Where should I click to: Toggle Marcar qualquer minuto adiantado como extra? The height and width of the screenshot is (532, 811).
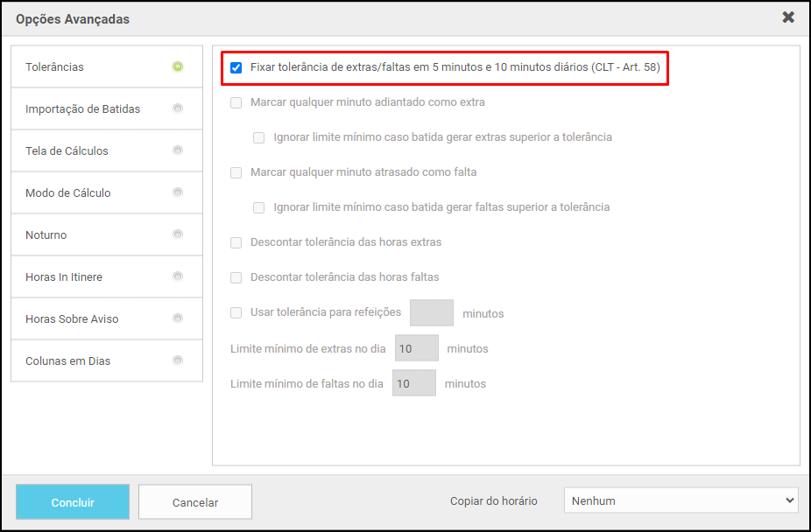point(236,102)
